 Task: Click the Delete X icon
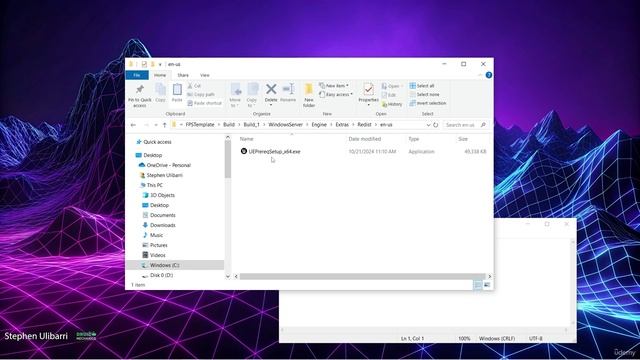point(271,89)
